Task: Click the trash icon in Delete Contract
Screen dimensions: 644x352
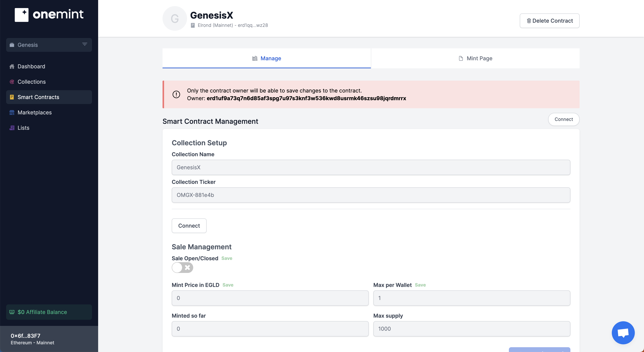Action: [x=529, y=21]
